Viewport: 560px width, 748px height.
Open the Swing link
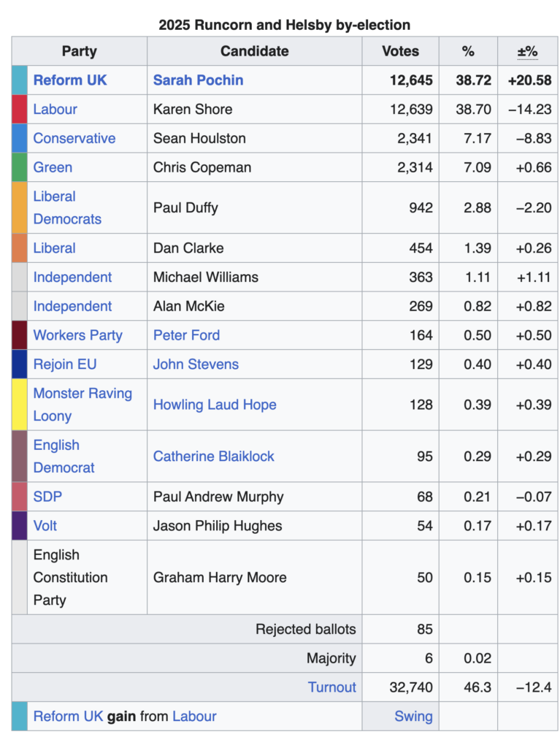(413, 717)
